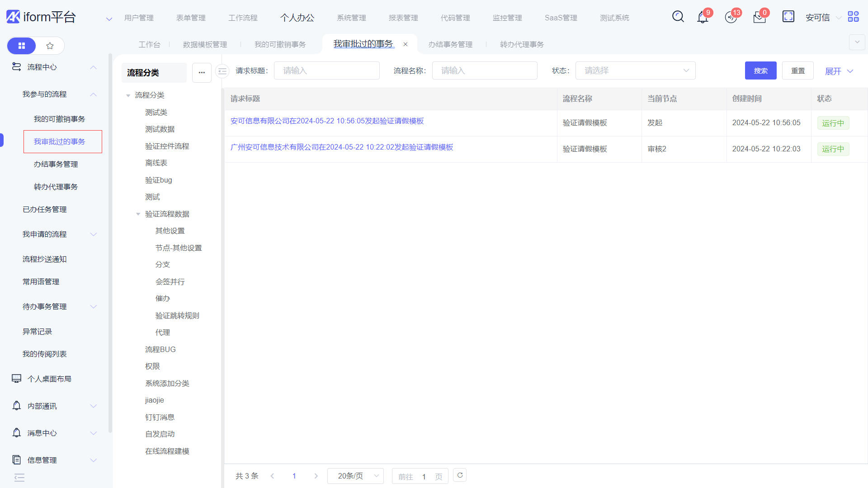The image size is (868, 488).
Task: Click the search magnifier icon in header
Action: [678, 17]
